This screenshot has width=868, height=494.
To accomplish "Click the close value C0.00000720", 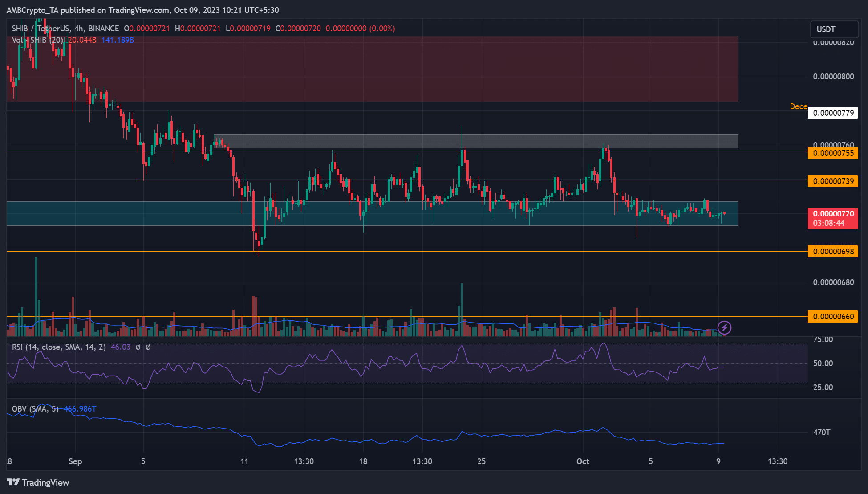I will pos(298,29).
